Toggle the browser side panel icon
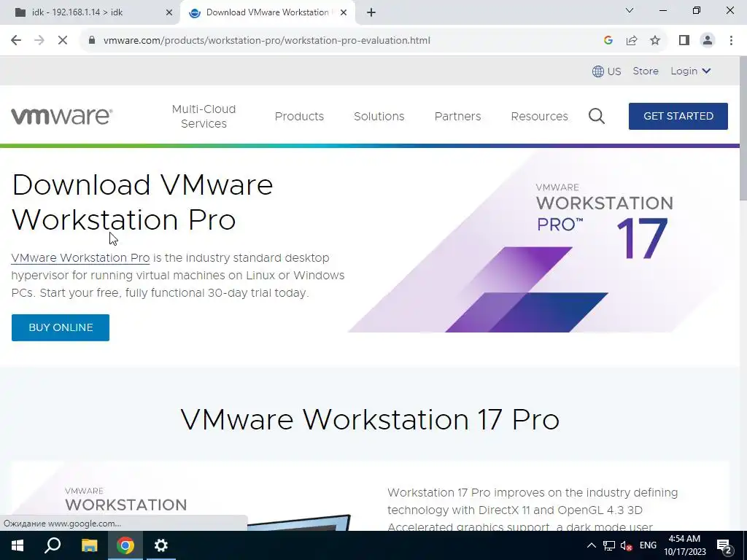 tap(684, 41)
